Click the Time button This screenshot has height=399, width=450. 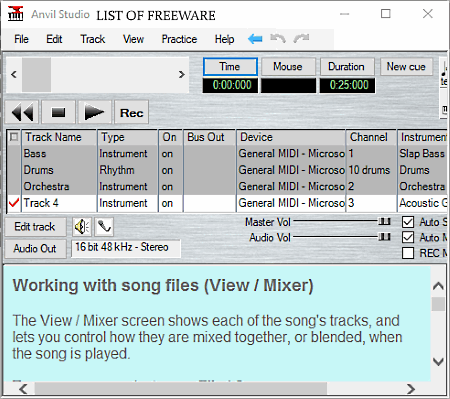[230, 67]
